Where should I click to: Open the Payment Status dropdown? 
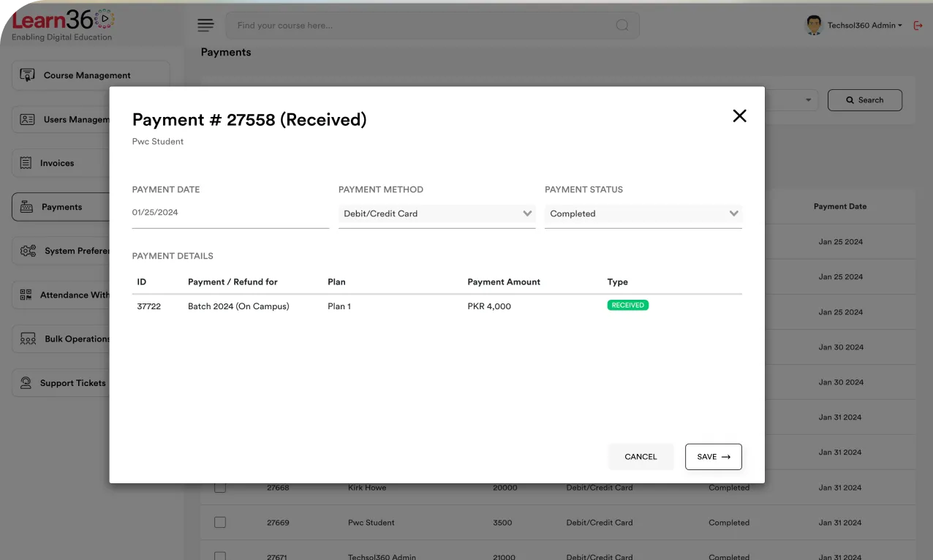coord(643,213)
